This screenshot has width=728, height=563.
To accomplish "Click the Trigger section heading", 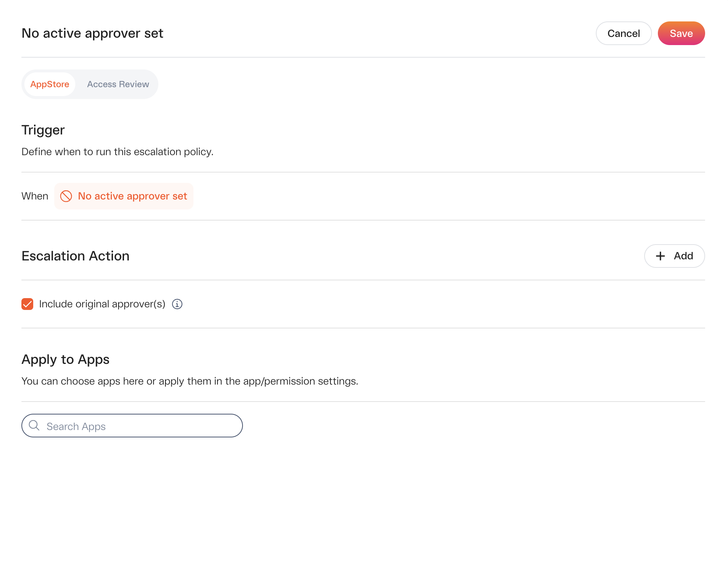I will [x=43, y=130].
